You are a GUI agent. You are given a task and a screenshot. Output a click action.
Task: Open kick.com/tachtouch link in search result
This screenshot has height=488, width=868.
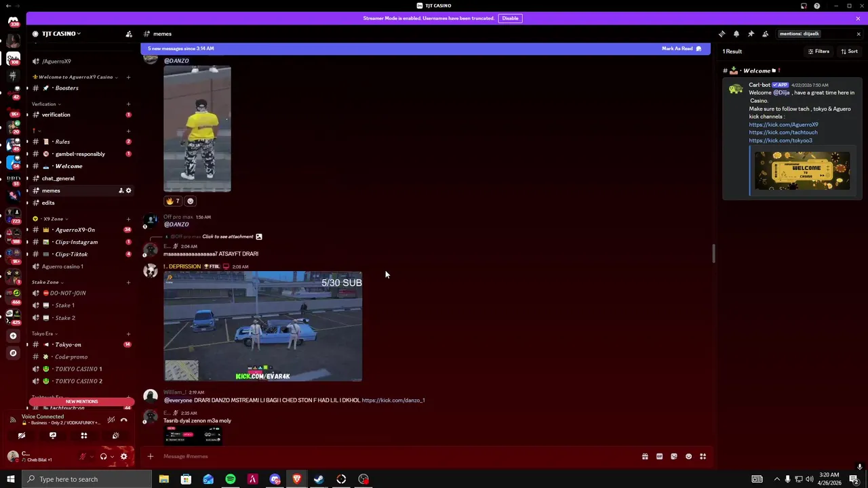tap(783, 132)
